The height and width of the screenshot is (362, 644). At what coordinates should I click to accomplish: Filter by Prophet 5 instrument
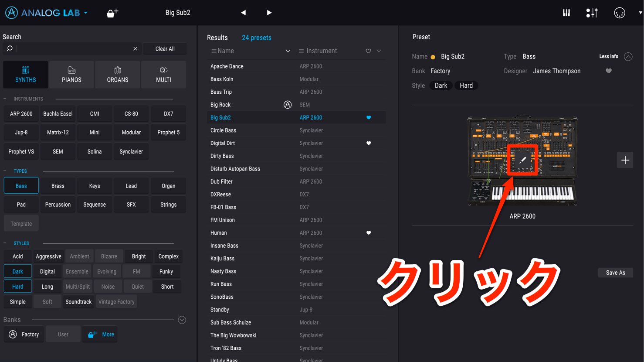169,133
